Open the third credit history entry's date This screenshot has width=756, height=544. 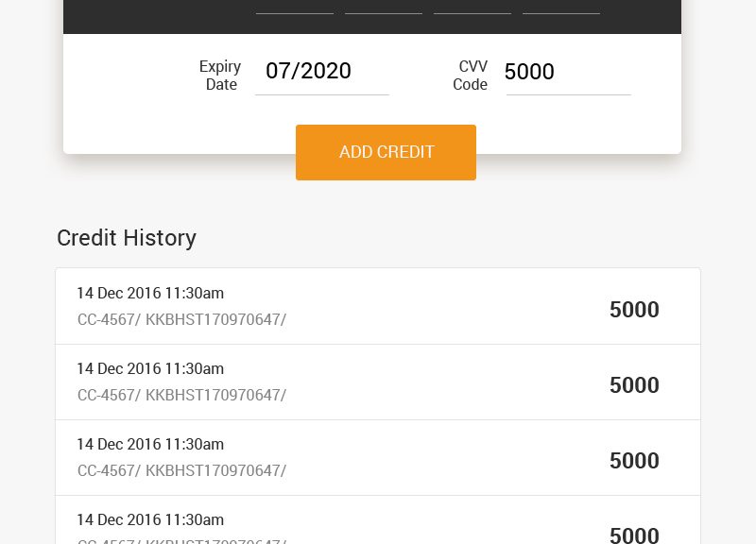pyautogui.click(x=150, y=444)
